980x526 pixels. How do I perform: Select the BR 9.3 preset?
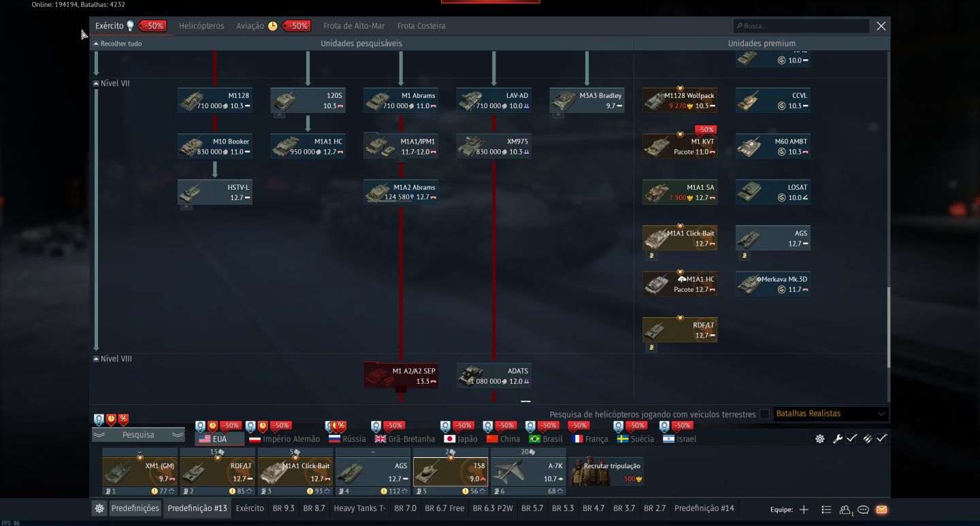pyautogui.click(x=284, y=508)
